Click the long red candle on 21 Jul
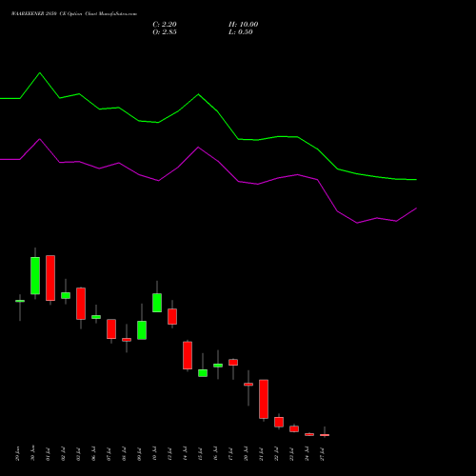The image size is (476, 476). tap(264, 399)
